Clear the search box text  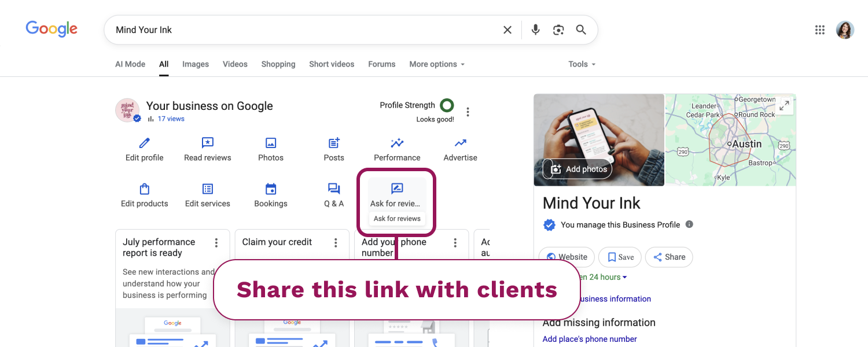pos(507,30)
